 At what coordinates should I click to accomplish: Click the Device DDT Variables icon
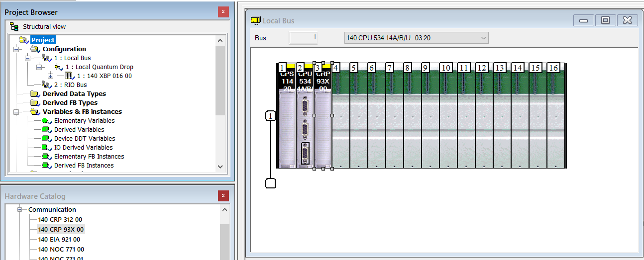pos(47,139)
